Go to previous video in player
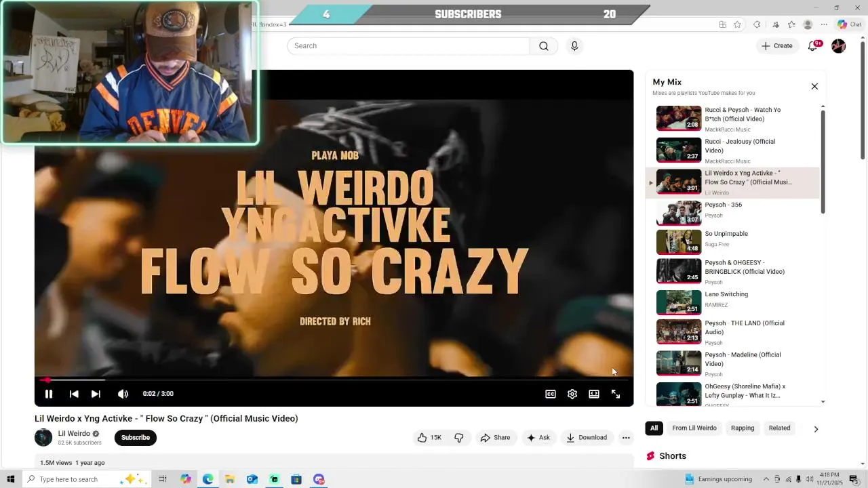This screenshot has height=488, width=868. coord(74,394)
